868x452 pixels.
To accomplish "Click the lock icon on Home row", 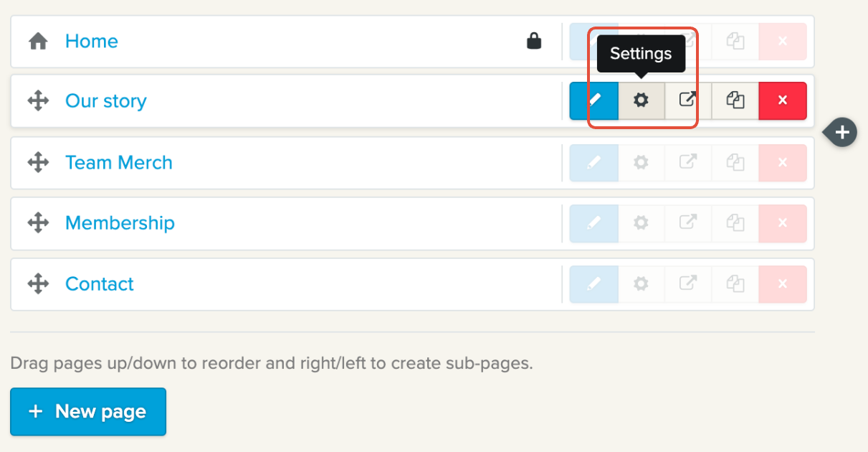I will coord(534,42).
